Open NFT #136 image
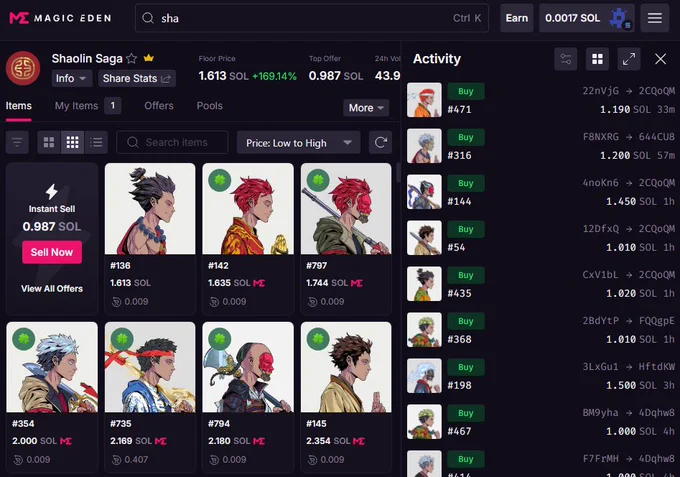 pos(150,209)
